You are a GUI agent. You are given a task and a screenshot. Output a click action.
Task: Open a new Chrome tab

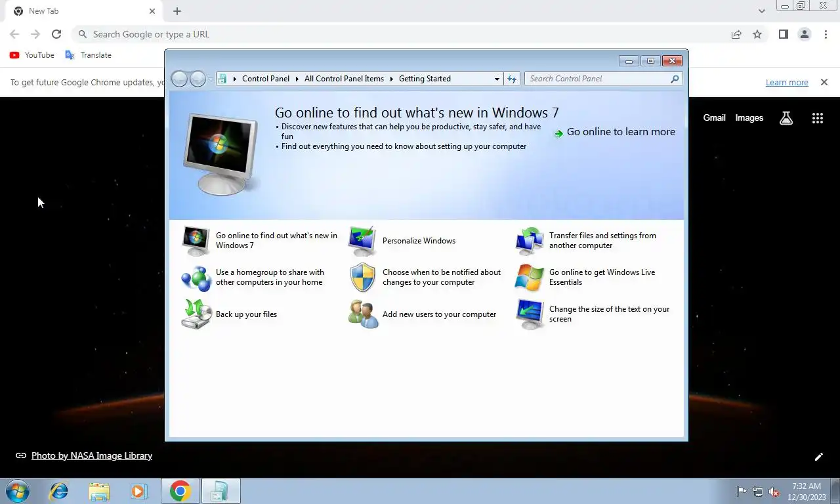pyautogui.click(x=177, y=11)
